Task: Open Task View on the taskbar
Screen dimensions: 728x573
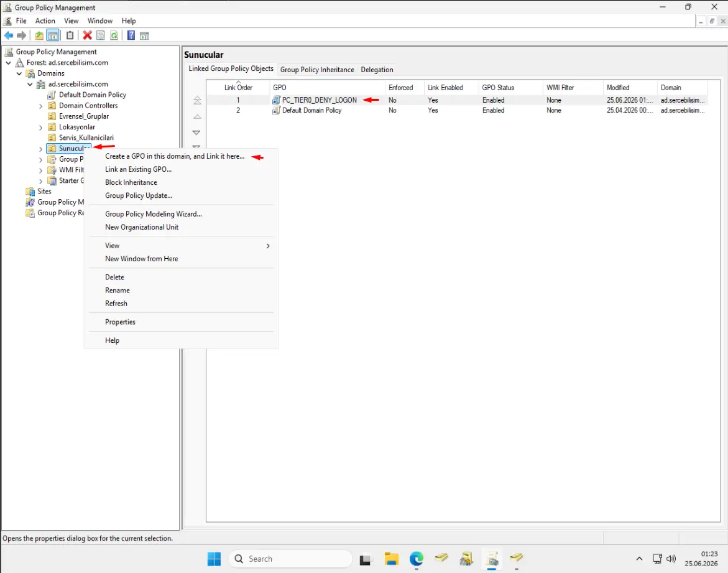Action: (x=366, y=559)
